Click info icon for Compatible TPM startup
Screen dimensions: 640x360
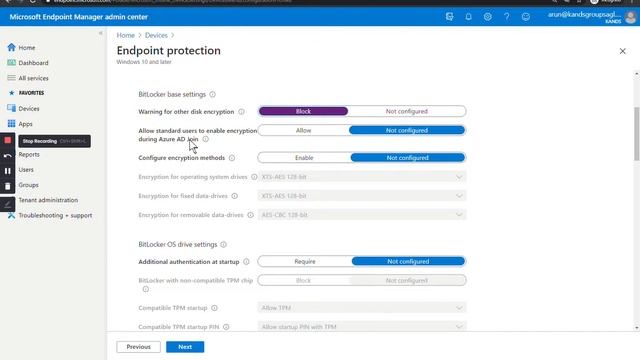pyautogui.click(x=214, y=308)
